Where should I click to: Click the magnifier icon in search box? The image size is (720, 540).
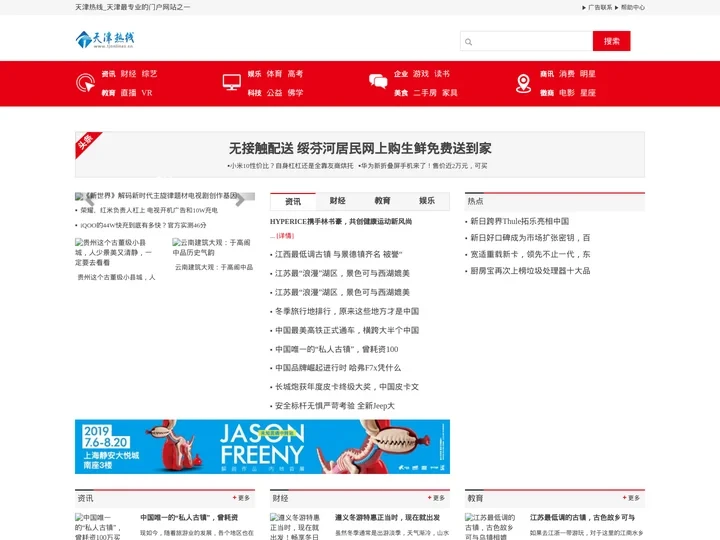coord(468,42)
